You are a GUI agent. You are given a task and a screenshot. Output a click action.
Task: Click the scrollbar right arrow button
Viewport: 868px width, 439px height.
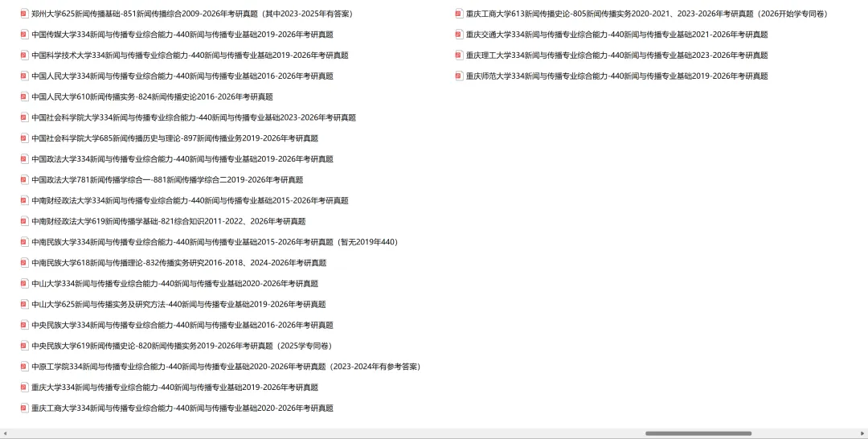pos(862,433)
